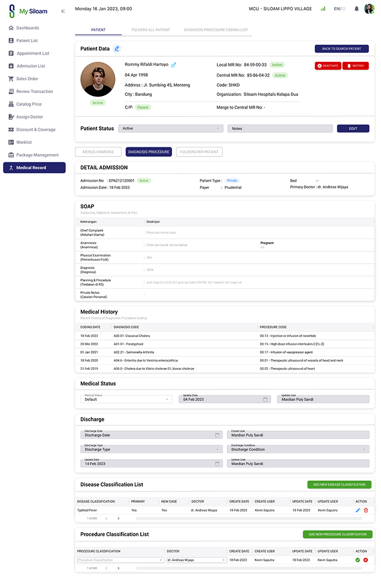Click the edit pencil beside Patient Data
The width and height of the screenshot is (381, 588).
click(117, 49)
